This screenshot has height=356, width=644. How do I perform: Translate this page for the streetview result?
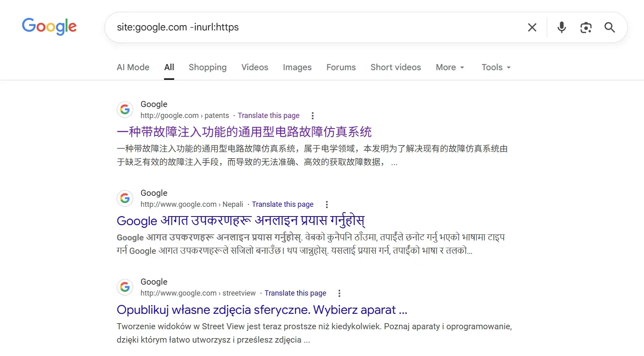click(295, 293)
